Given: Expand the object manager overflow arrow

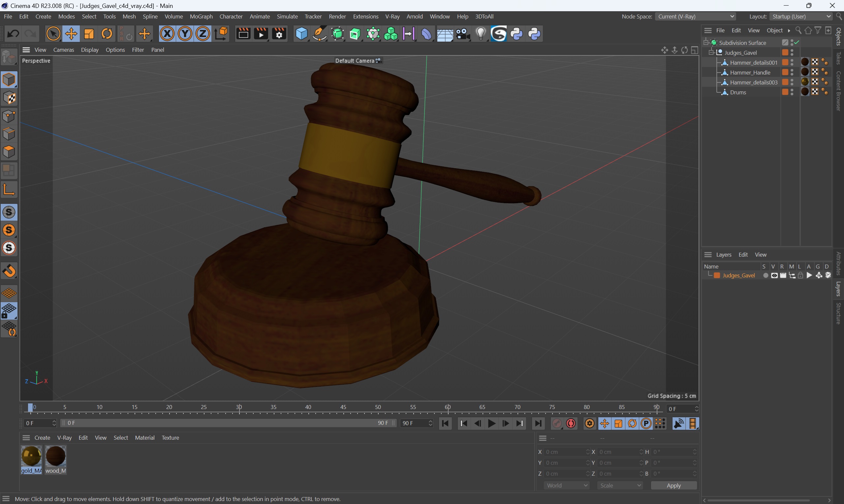Looking at the screenshot, I should [x=789, y=31].
